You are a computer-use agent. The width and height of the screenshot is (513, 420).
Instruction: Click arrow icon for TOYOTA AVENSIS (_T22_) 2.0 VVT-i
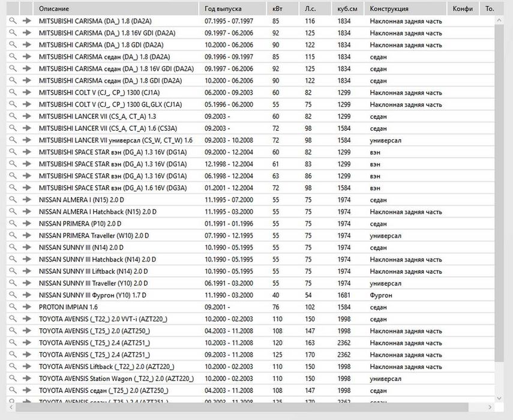(x=27, y=319)
